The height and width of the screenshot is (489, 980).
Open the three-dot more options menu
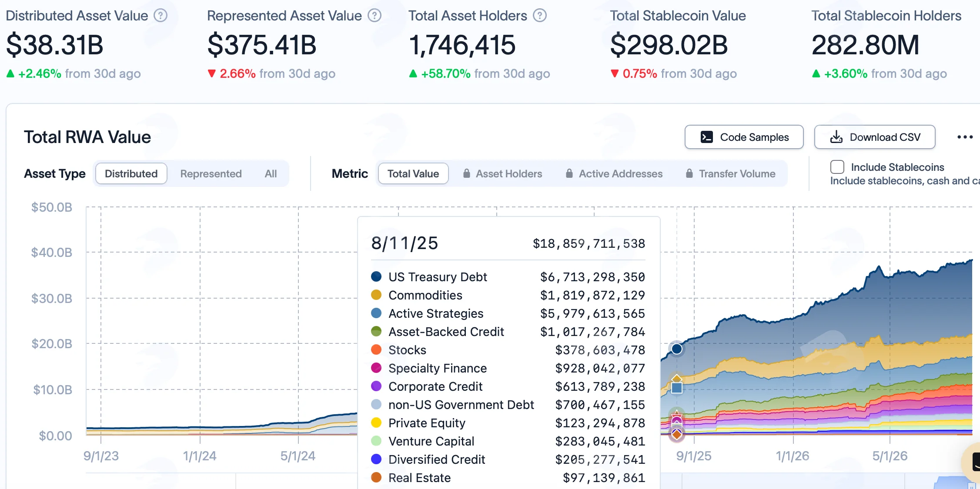pyautogui.click(x=965, y=137)
